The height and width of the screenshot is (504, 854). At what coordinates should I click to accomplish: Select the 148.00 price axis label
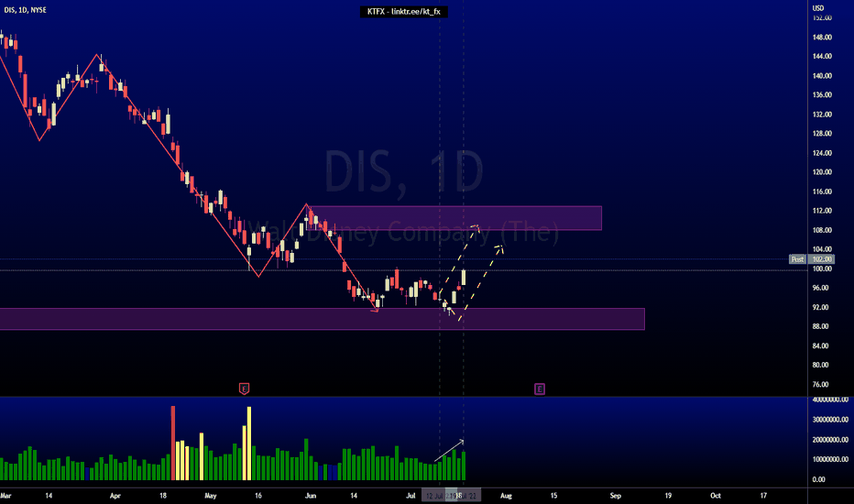(x=822, y=37)
